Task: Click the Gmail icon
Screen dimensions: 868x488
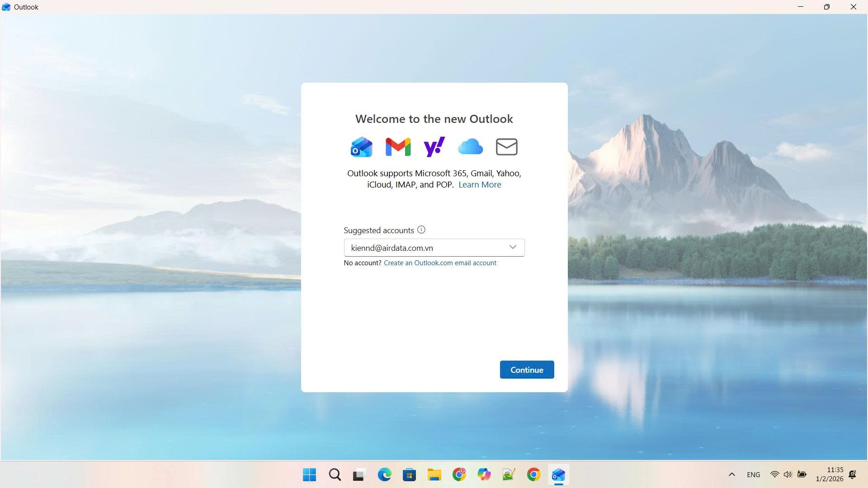Action: pos(398,147)
